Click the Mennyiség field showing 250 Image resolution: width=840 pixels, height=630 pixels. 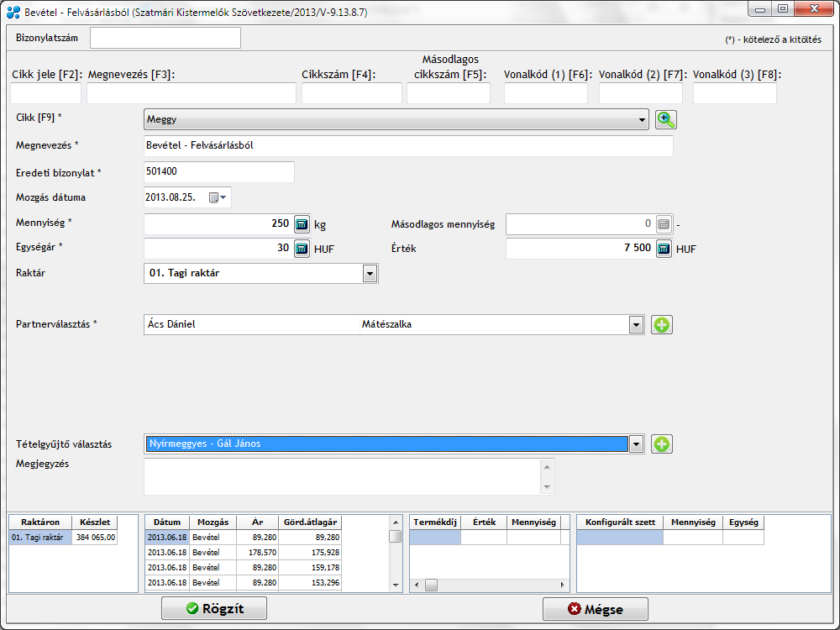[218, 224]
